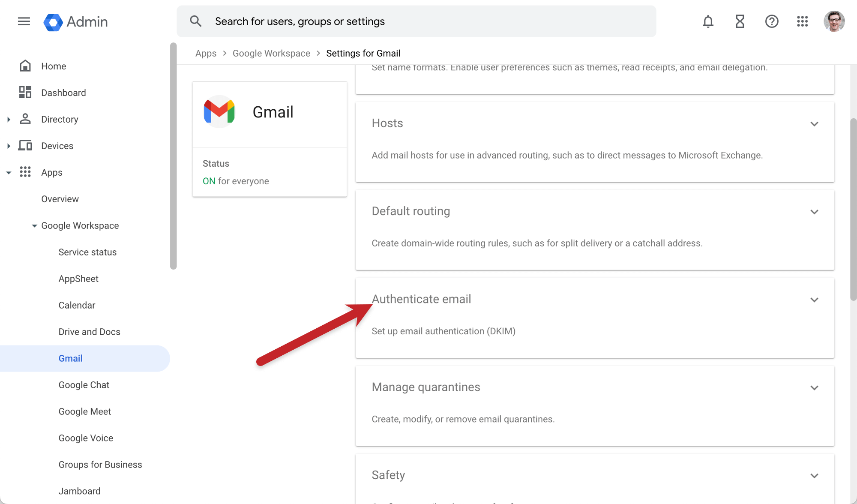Open the help question mark icon
Screen dimensions: 857x504
click(x=772, y=21)
